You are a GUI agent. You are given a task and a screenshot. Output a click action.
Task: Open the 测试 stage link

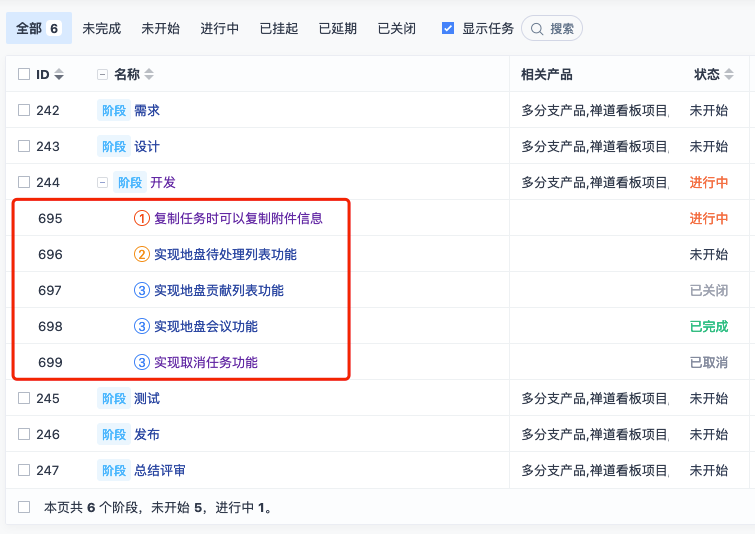click(147, 398)
